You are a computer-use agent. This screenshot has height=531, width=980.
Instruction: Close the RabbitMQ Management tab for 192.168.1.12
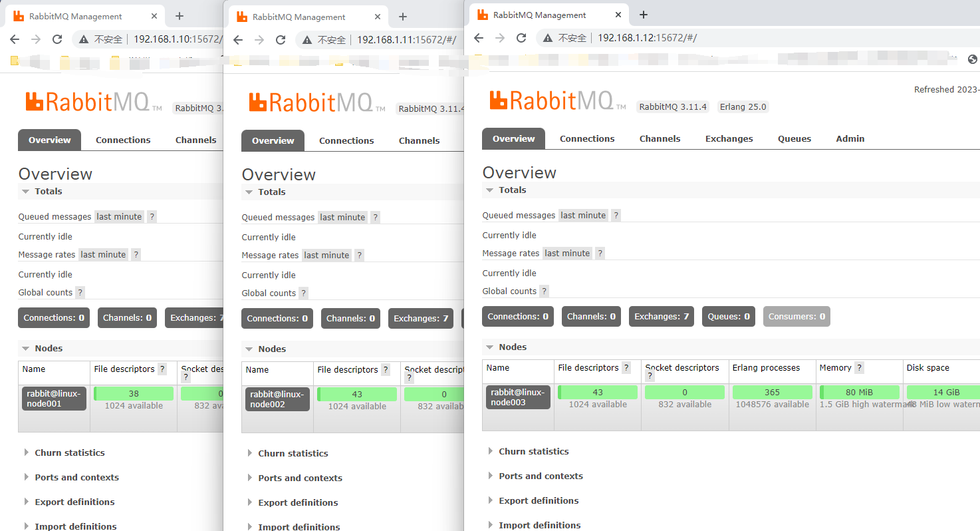click(x=618, y=15)
